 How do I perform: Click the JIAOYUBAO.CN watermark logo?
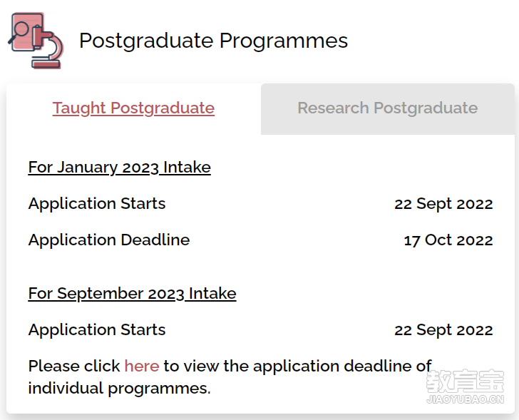click(x=465, y=399)
